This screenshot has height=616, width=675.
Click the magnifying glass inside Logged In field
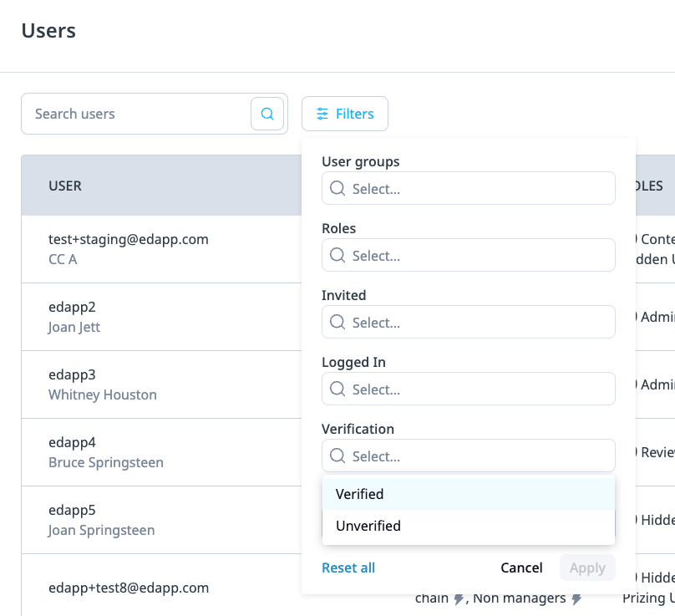tap(337, 389)
